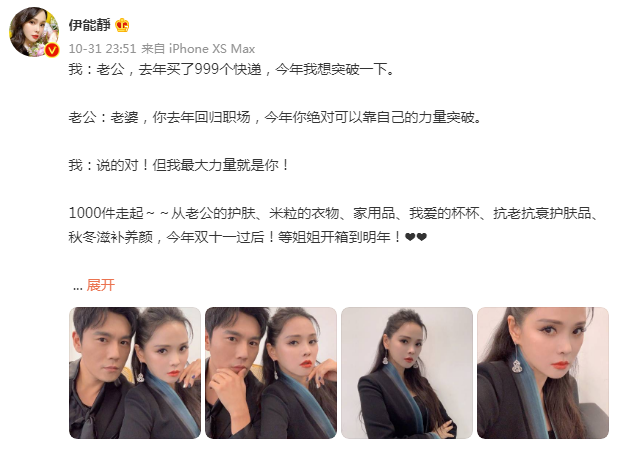Open first photo of the man and woman
The width and height of the screenshot is (629, 457).
click(x=135, y=373)
